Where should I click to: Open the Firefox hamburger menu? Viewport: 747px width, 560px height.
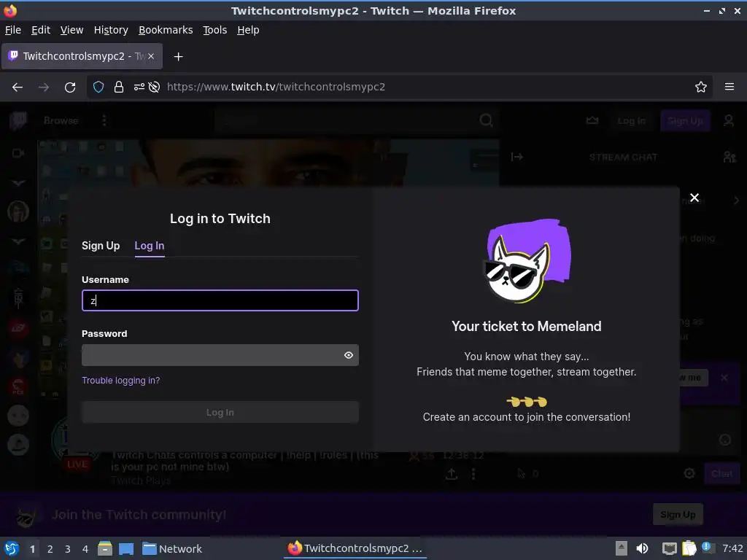(x=729, y=87)
